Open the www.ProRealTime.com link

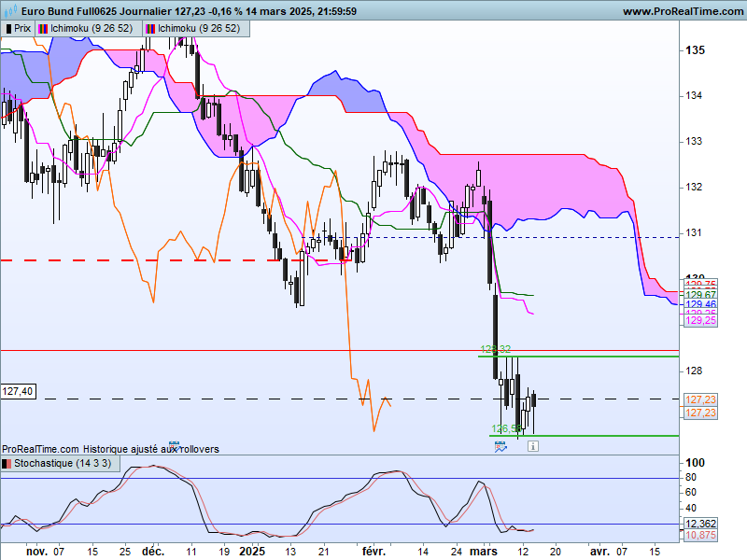(683, 11)
